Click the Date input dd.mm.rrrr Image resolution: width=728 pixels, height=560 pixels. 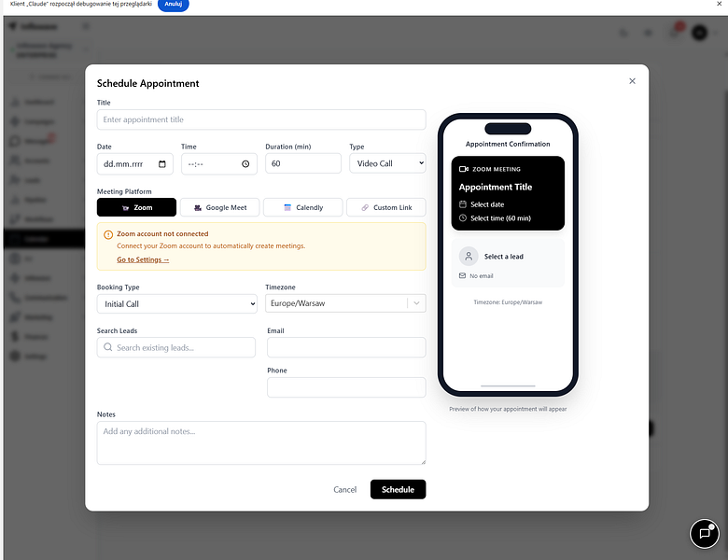pos(135,164)
